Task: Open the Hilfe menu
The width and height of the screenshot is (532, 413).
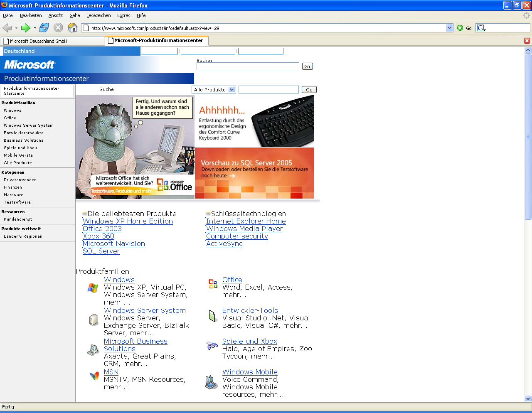Action: 141,15
